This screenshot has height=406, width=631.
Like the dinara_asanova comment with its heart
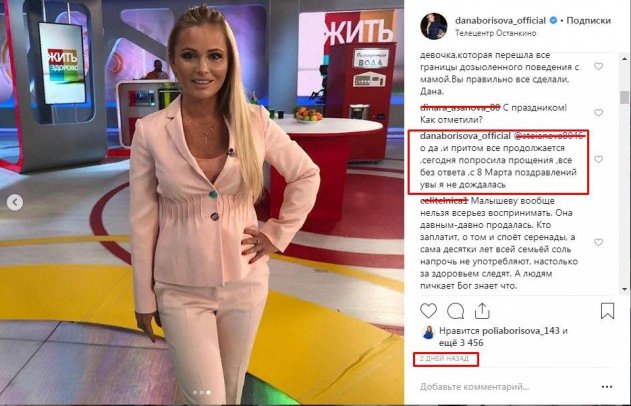click(599, 113)
